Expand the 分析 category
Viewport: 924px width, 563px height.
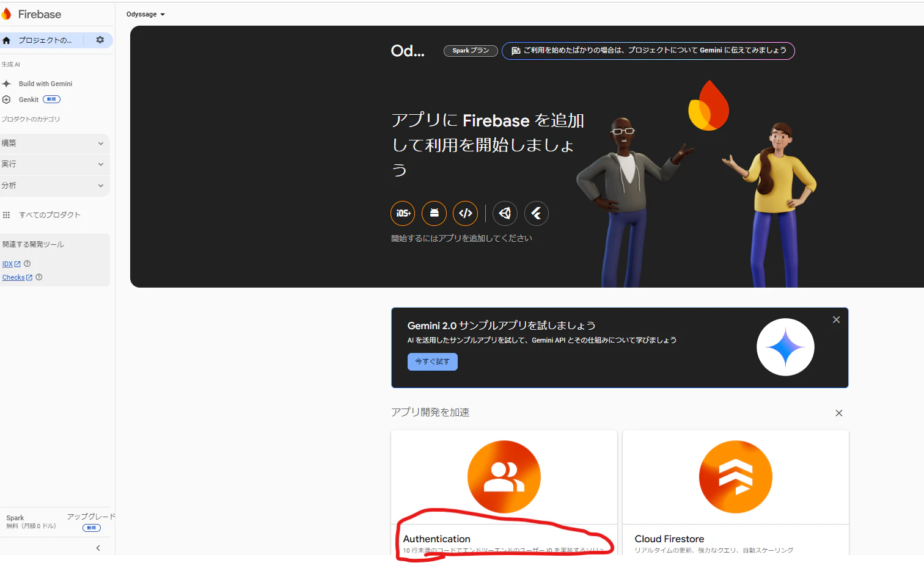tap(54, 186)
